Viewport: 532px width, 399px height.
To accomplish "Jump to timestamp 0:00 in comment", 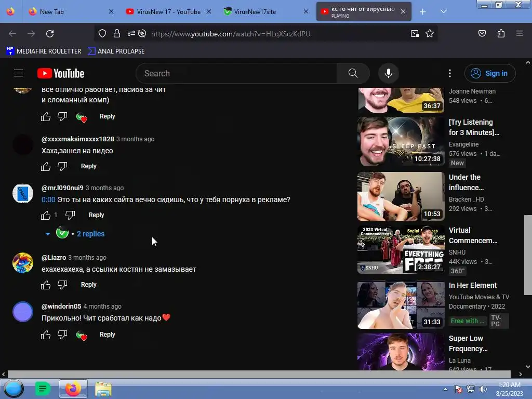I will (48, 200).
